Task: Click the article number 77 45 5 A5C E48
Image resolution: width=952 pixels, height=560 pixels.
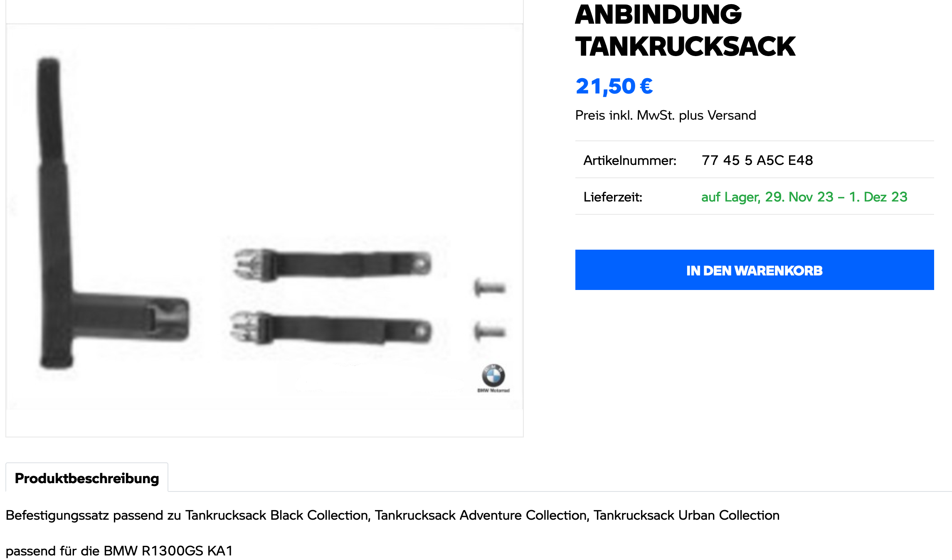Action: click(x=757, y=160)
